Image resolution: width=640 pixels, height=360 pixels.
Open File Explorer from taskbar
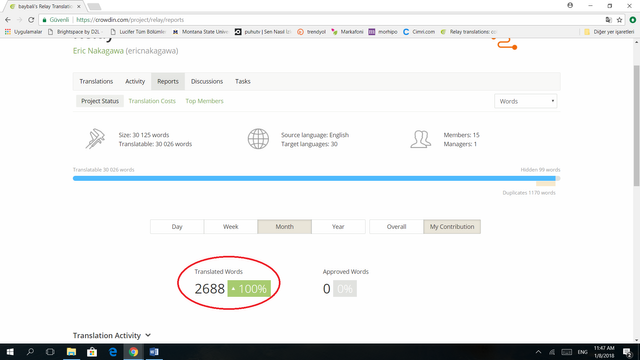[71, 352]
